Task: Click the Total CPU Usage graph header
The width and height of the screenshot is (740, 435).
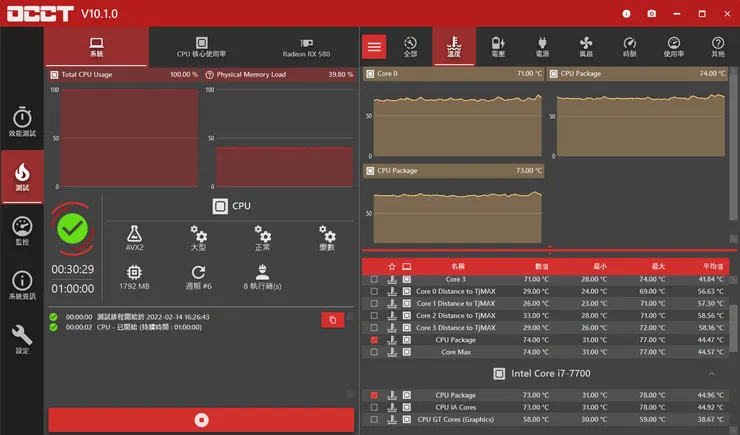Action: click(x=124, y=75)
